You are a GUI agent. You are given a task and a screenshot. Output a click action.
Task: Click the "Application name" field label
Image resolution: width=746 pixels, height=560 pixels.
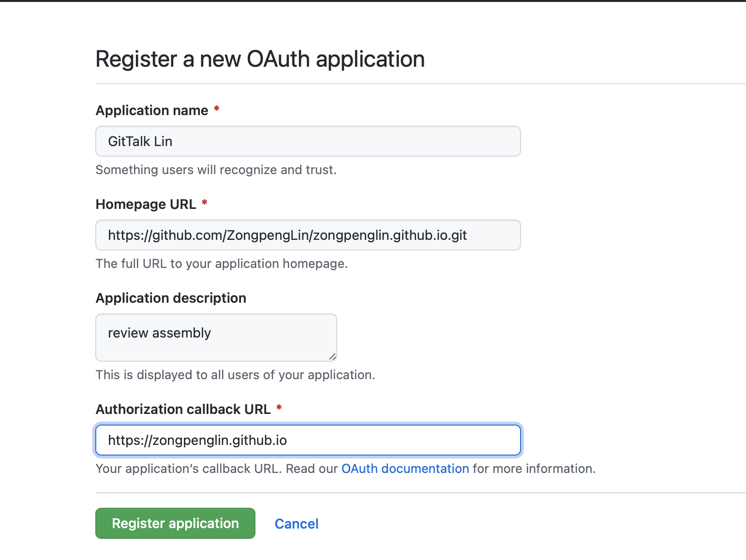(152, 110)
